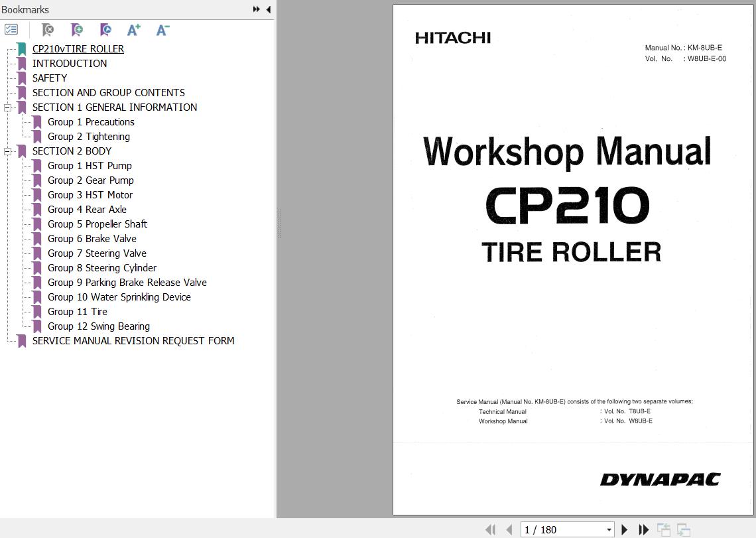Screen dimensions: 756x538
Task: Open Group 7 Steering Valve bookmark
Action: (x=97, y=253)
